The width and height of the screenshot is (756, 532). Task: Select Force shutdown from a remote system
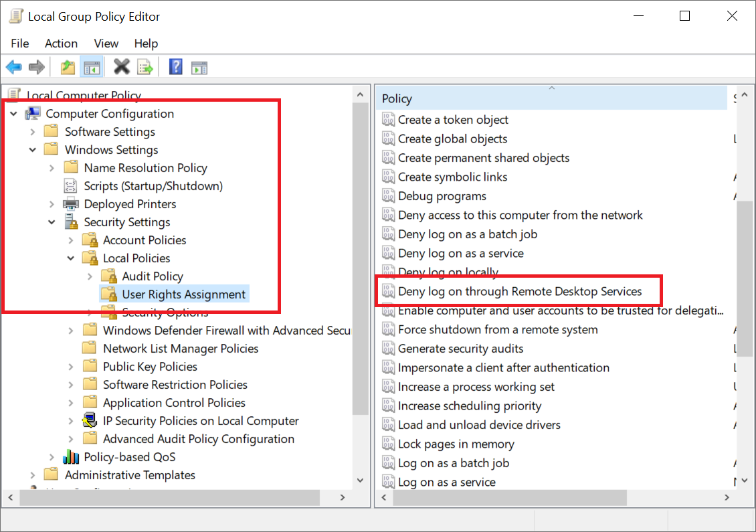tap(498, 329)
